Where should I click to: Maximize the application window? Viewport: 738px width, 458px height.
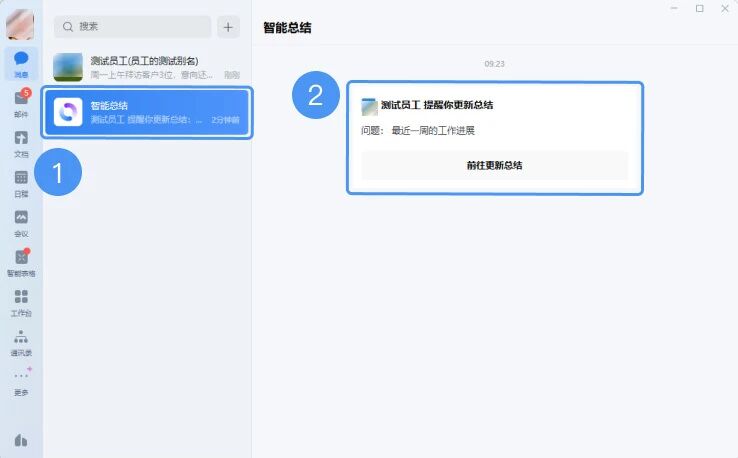pyautogui.click(x=699, y=9)
